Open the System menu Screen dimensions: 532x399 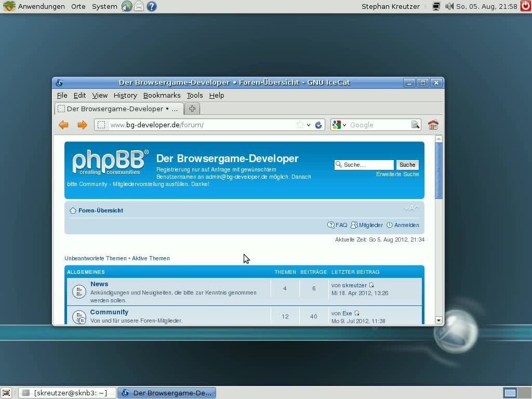pos(104,6)
